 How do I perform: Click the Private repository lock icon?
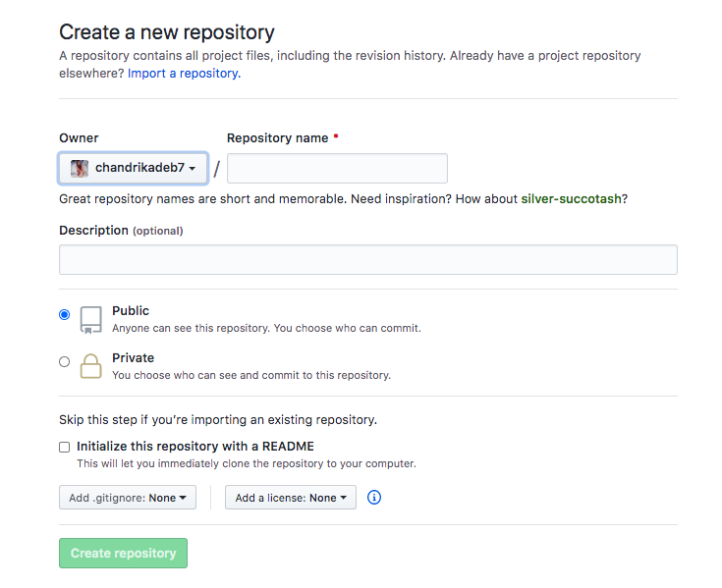pos(90,366)
